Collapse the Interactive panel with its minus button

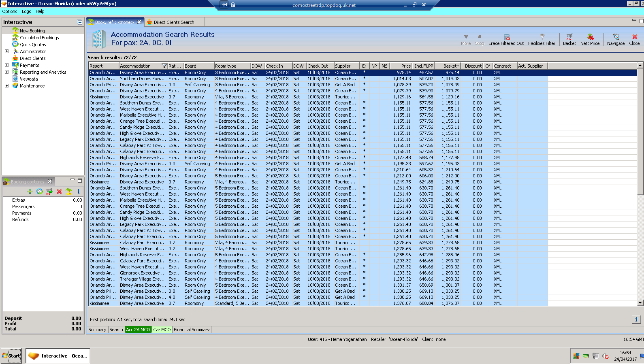pyautogui.click(x=80, y=22)
